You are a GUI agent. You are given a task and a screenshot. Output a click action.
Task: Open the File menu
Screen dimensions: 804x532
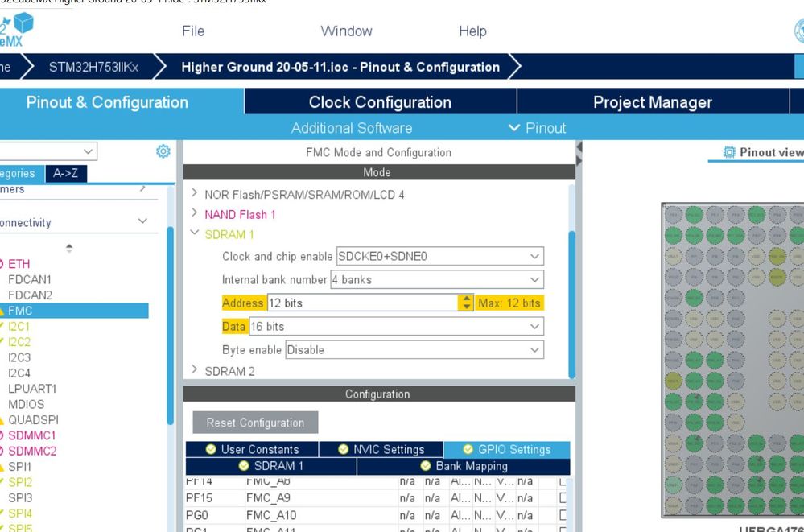[193, 31]
